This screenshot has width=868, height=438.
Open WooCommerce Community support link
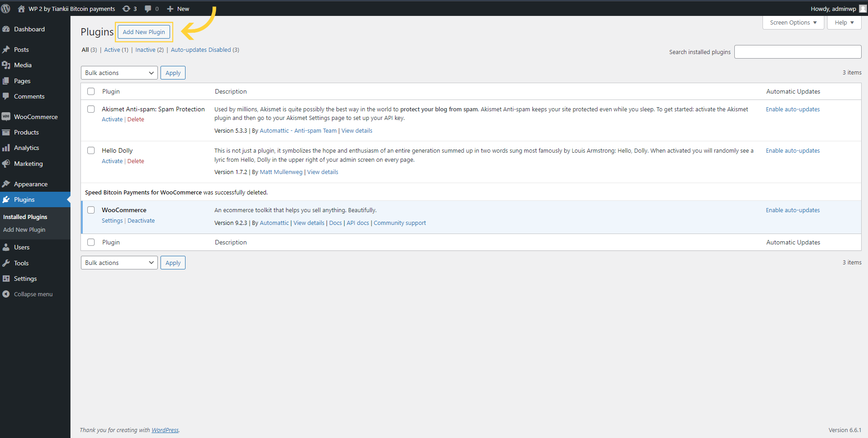pos(400,223)
